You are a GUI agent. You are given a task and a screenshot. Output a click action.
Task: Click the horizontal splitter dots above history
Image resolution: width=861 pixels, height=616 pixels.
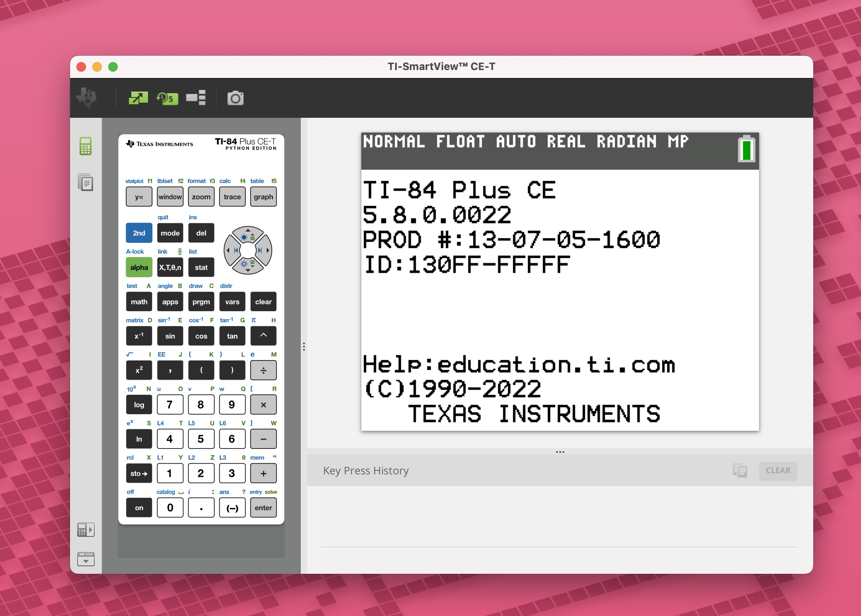tap(560, 452)
